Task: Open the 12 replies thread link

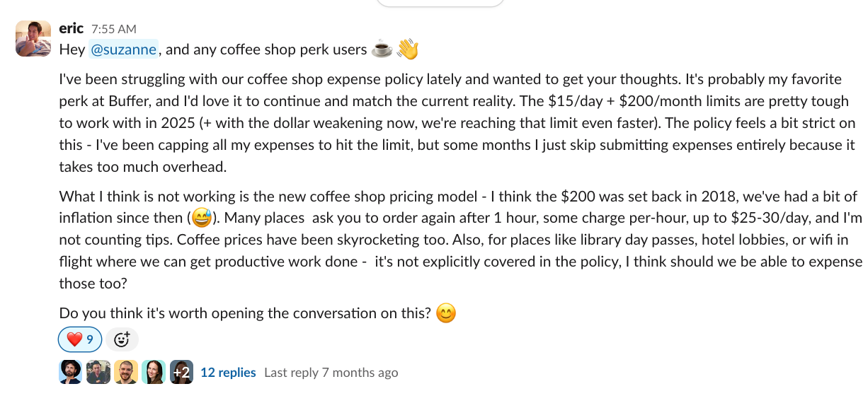Action: pos(228,372)
